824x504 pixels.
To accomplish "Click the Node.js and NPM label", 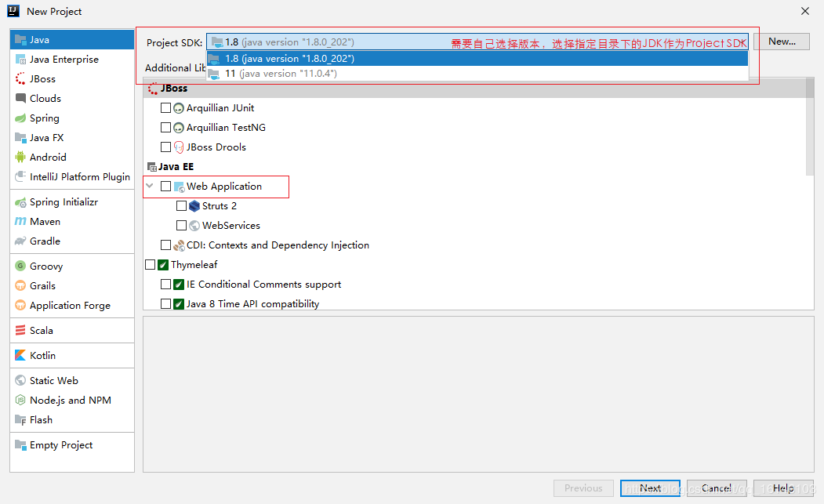I will 71,400.
